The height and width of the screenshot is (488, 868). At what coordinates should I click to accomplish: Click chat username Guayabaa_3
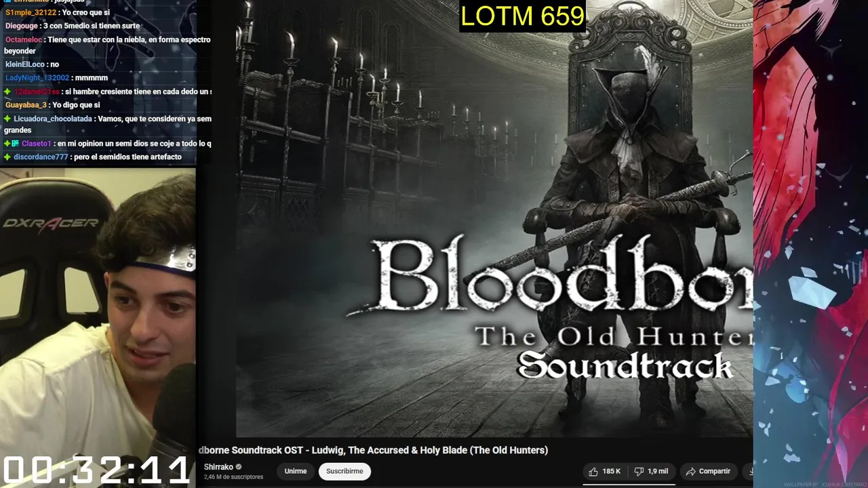26,105
